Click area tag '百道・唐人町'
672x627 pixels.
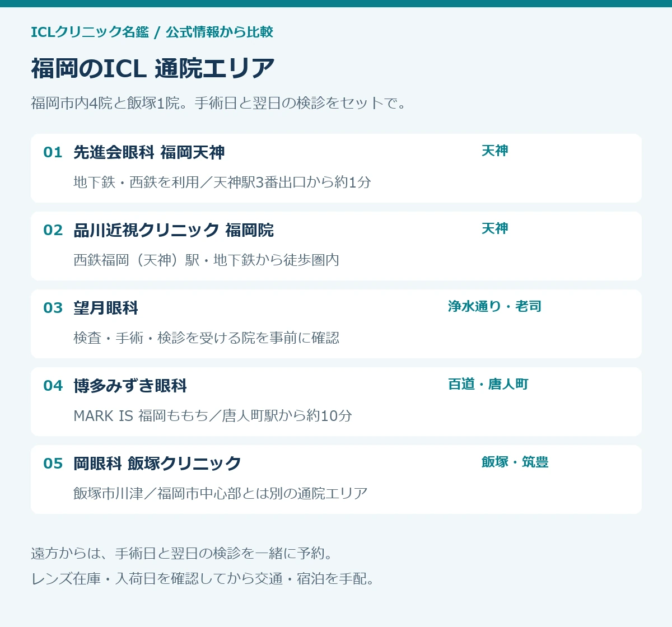[x=488, y=384]
